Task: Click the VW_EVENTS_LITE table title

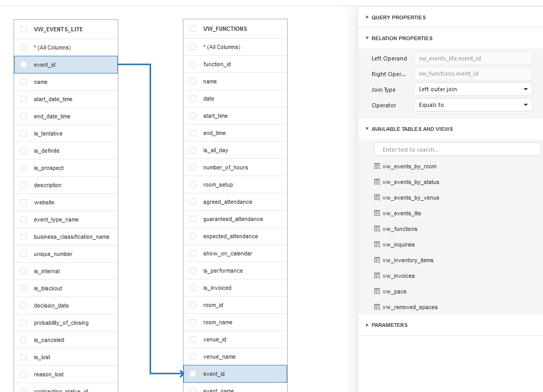Action: (x=58, y=29)
